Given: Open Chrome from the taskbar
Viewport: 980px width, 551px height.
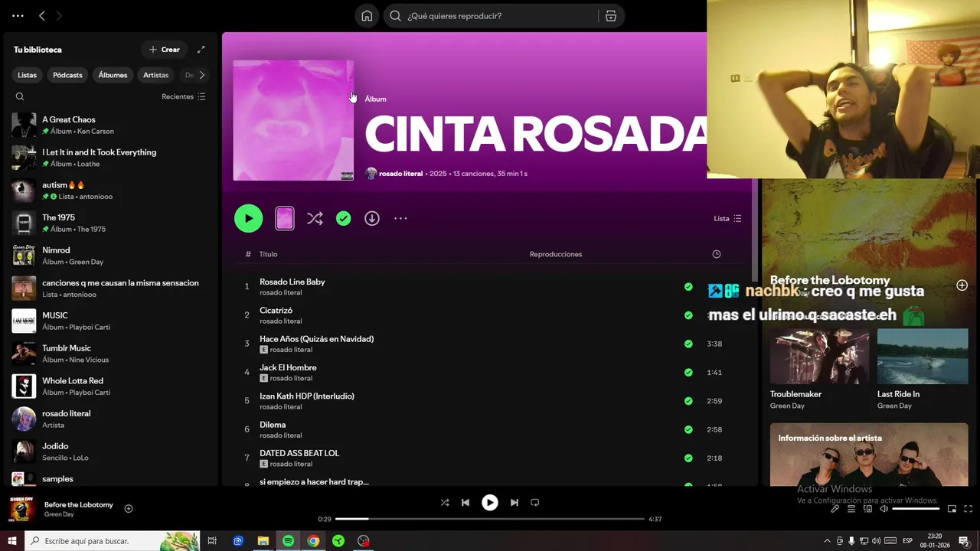Looking at the screenshot, I should [x=313, y=541].
